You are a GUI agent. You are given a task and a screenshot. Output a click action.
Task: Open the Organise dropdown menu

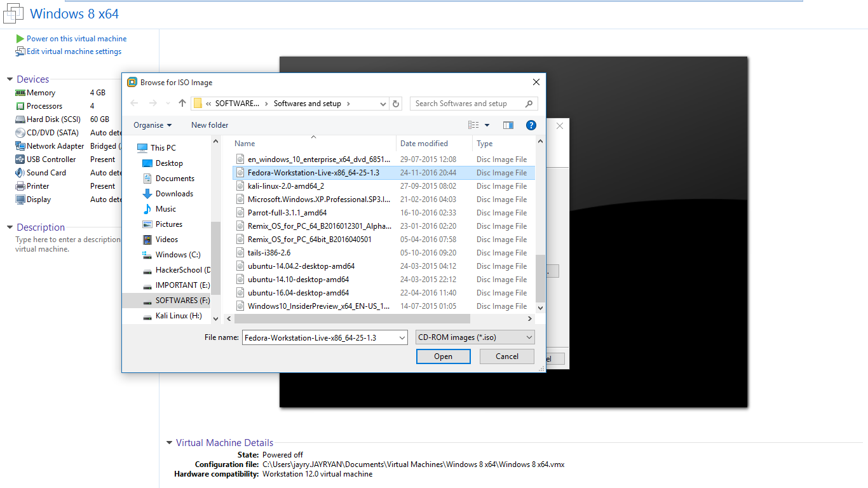(153, 125)
